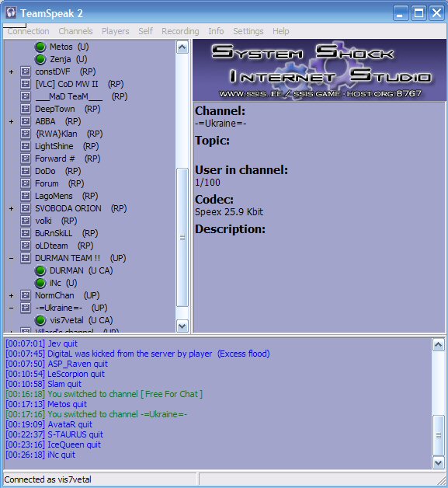Click the channel icon beside DeepTown
This screenshot has height=488, width=448.
(26, 109)
